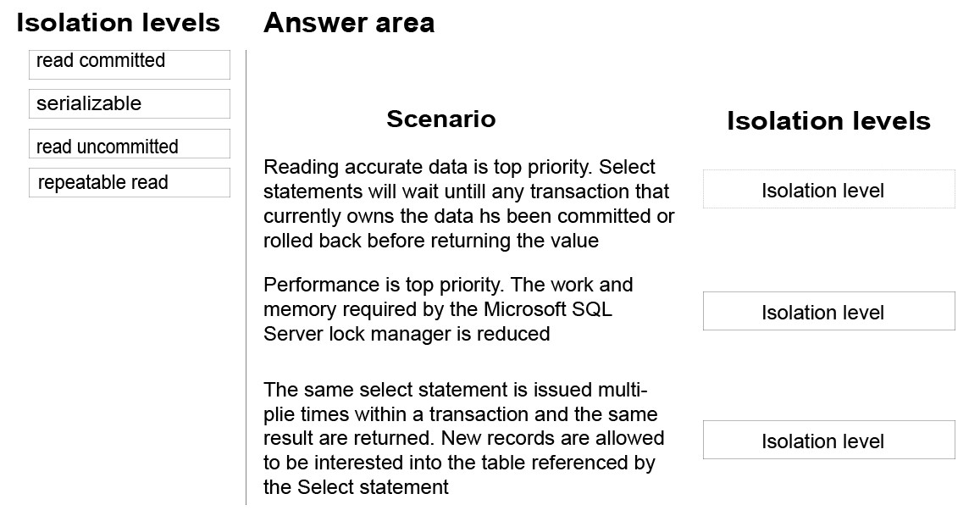Click the text 'rolled back before returning the value'

430,241
